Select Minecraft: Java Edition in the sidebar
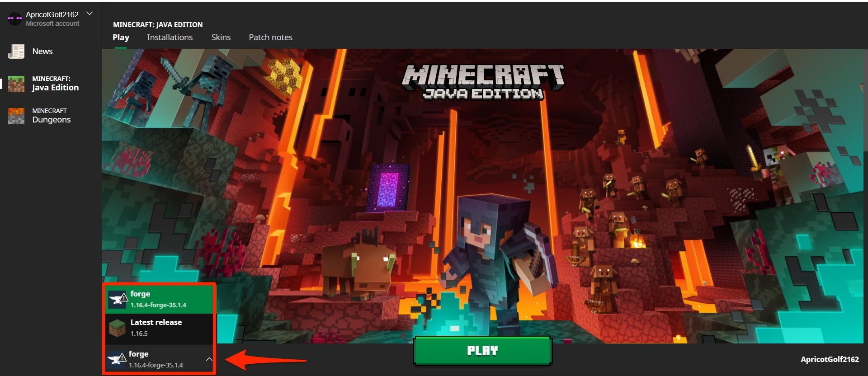The height and width of the screenshot is (376, 868). (x=51, y=84)
